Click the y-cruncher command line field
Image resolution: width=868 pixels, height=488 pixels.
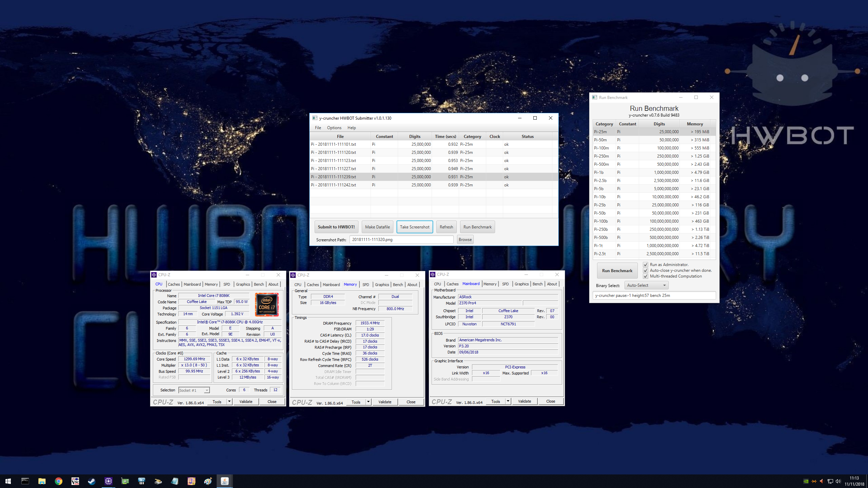point(654,296)
